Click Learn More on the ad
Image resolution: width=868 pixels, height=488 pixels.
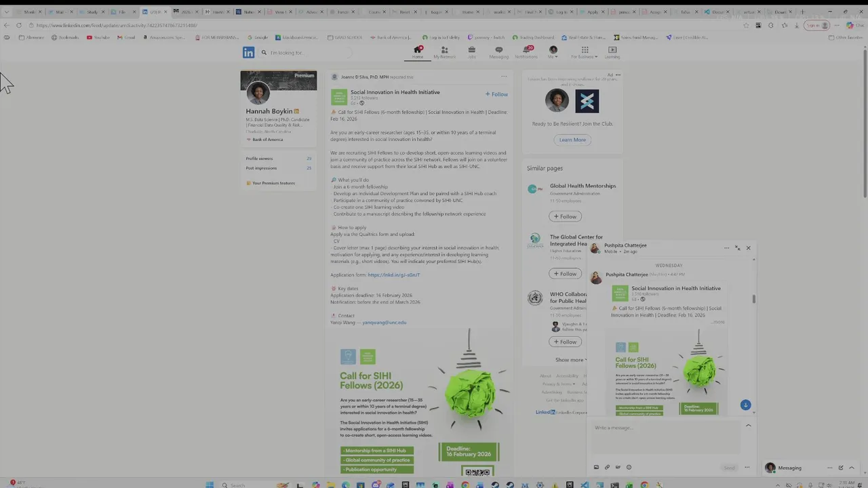coord(572,140)
